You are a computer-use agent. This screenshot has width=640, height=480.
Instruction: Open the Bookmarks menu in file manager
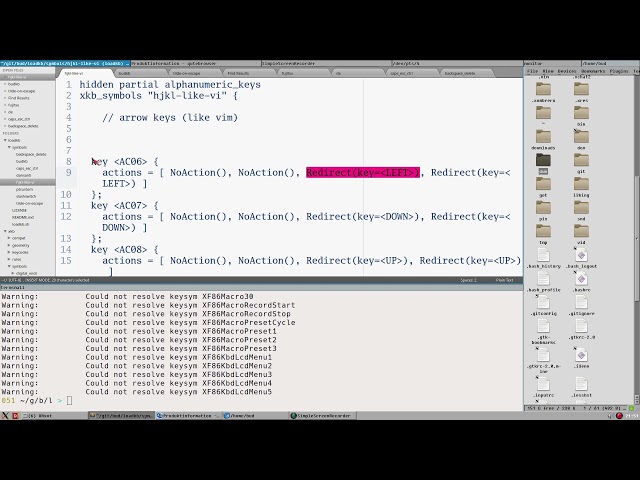[593, 71]
